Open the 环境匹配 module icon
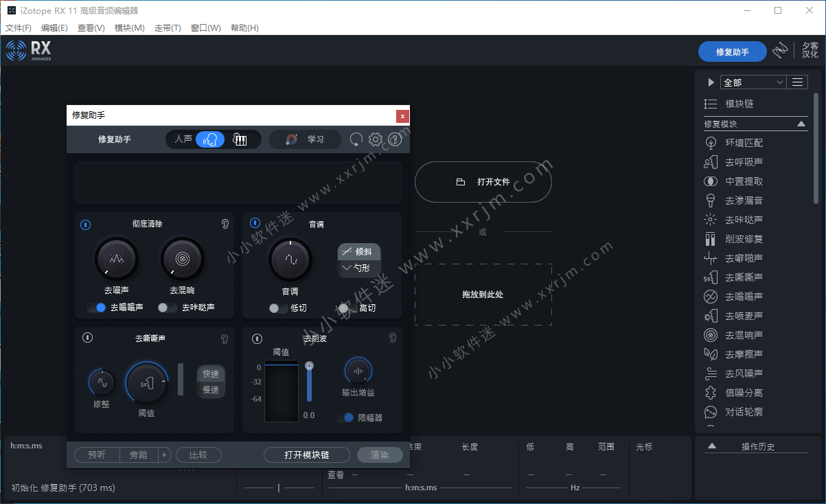 click(x=711, y=143)
